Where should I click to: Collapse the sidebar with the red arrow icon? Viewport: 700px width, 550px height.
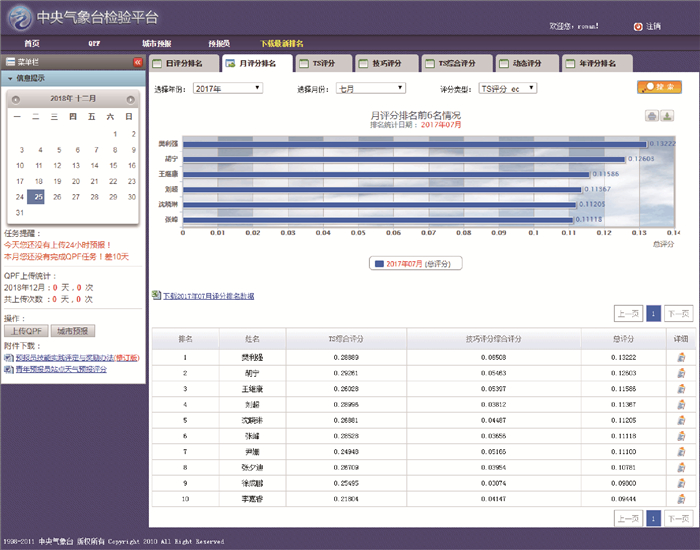[138, 62]
